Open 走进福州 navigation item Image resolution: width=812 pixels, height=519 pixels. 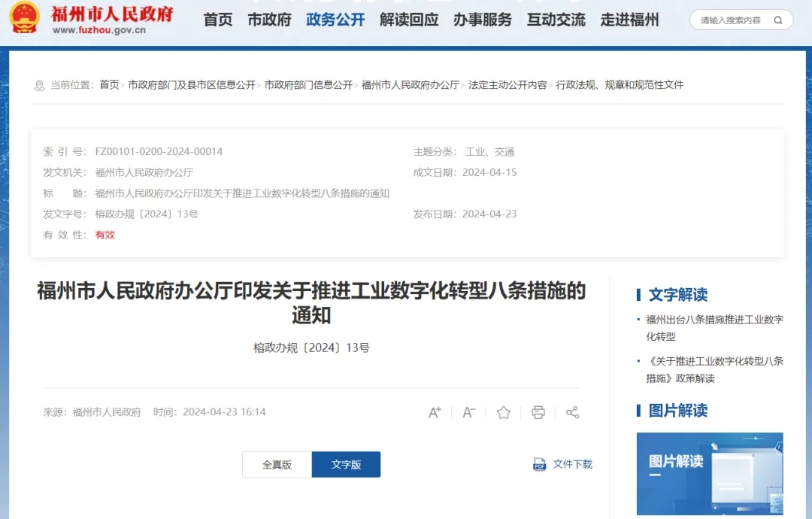coord(630,20)
